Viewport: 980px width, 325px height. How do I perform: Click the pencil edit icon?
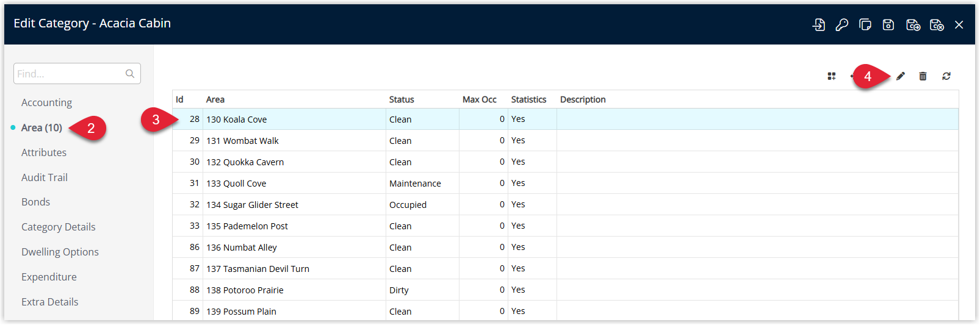(x=900, y=76)
